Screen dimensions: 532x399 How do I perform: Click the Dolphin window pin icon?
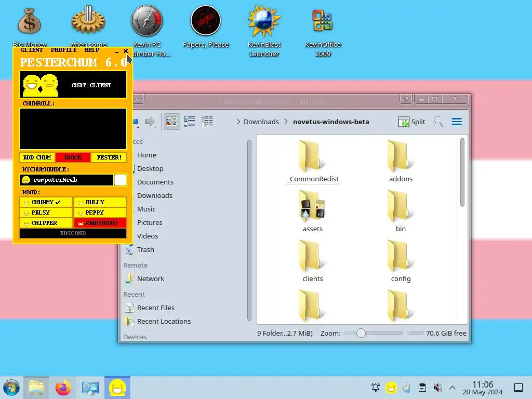138,99
